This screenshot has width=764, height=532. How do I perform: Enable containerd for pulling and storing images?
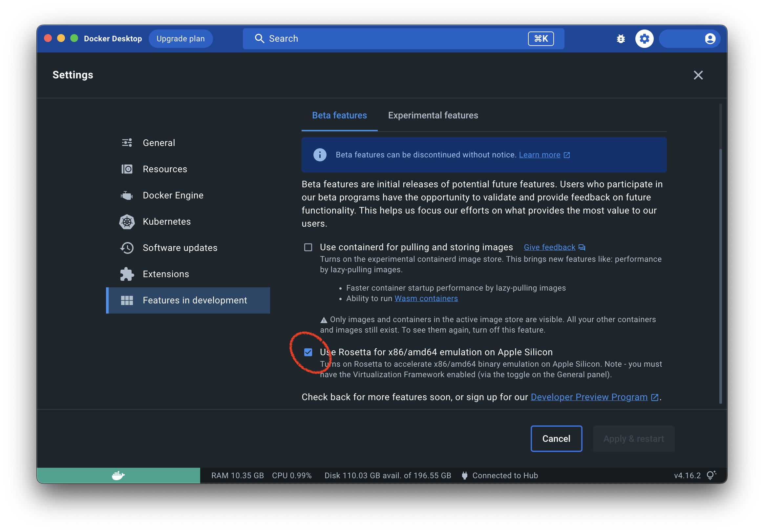click(308, 247)
